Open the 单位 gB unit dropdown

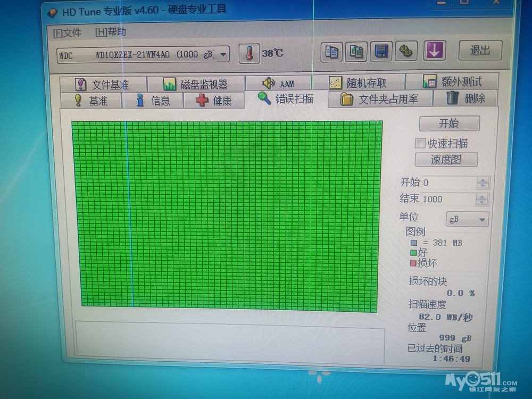pyautogui.click(x=467, y=220)
